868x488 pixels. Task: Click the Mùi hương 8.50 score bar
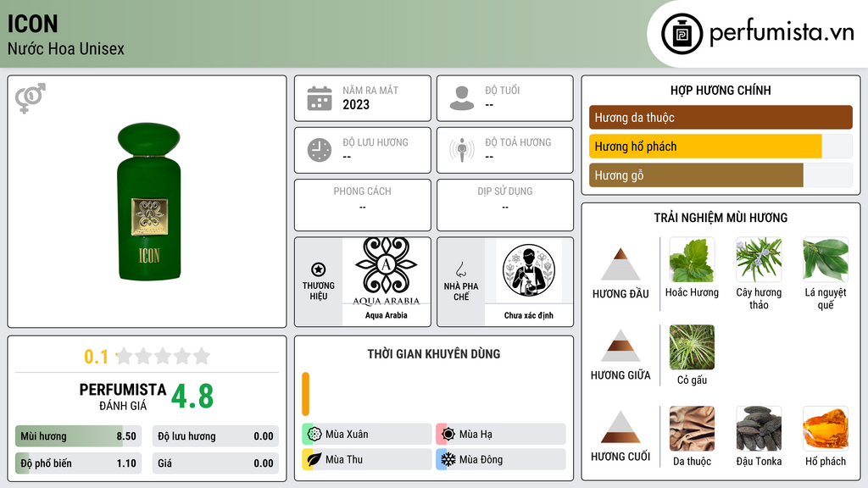(x=78, y=436)
